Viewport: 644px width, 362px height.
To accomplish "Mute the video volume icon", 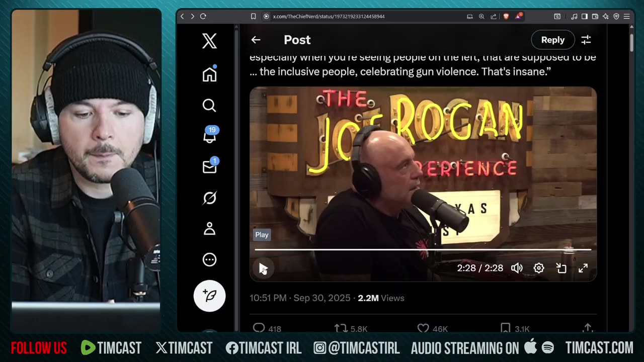I will coord(517,268).
